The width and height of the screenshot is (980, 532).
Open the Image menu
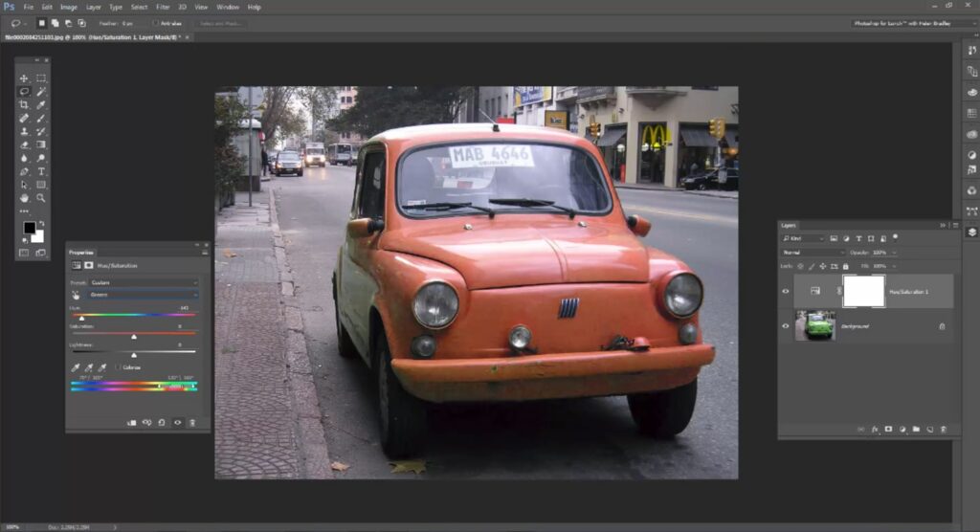tap(69, 7)
